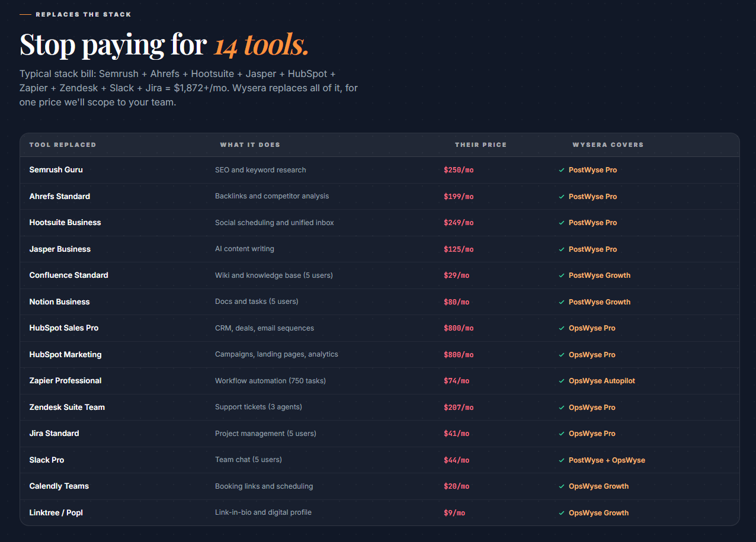Select the 'Jasper Business' tool name
The width and height of the screenshot is (756, 542).
60,249
